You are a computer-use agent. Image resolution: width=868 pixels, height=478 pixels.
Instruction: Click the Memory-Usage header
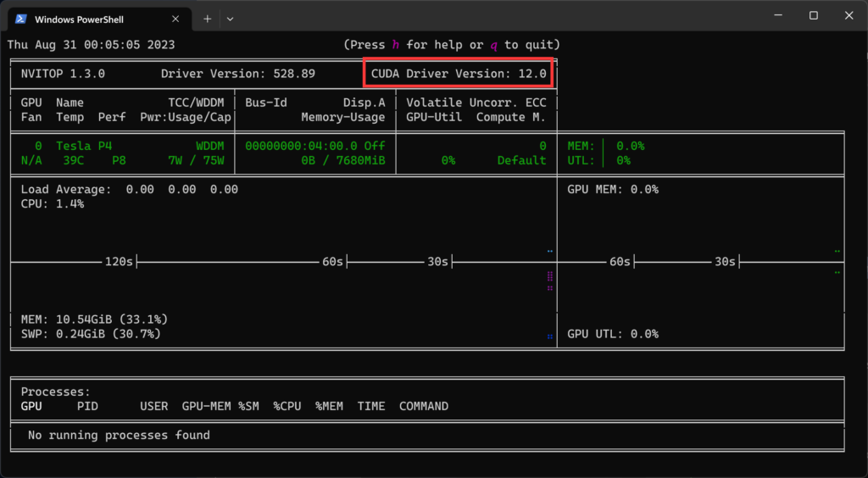(343, 117)
